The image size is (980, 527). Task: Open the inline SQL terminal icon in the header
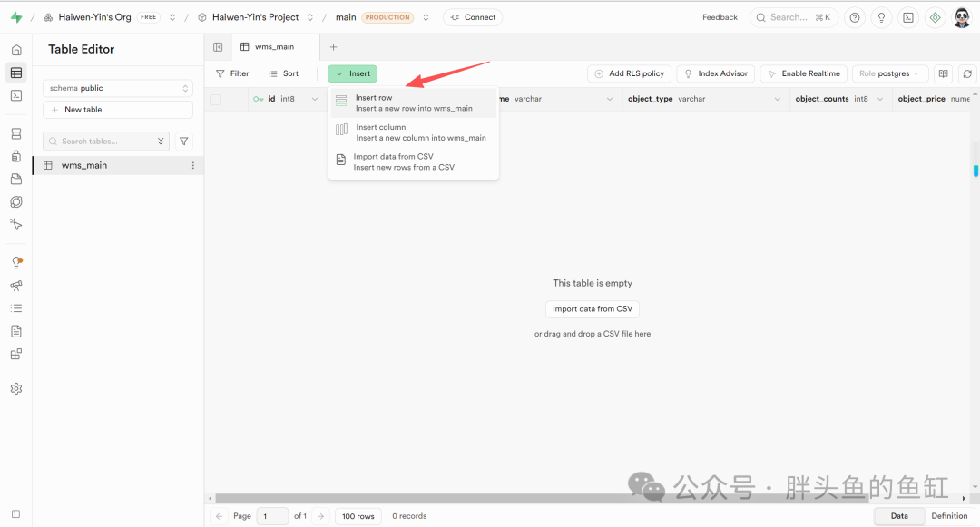pyautogui.click(x=908, y=17)
